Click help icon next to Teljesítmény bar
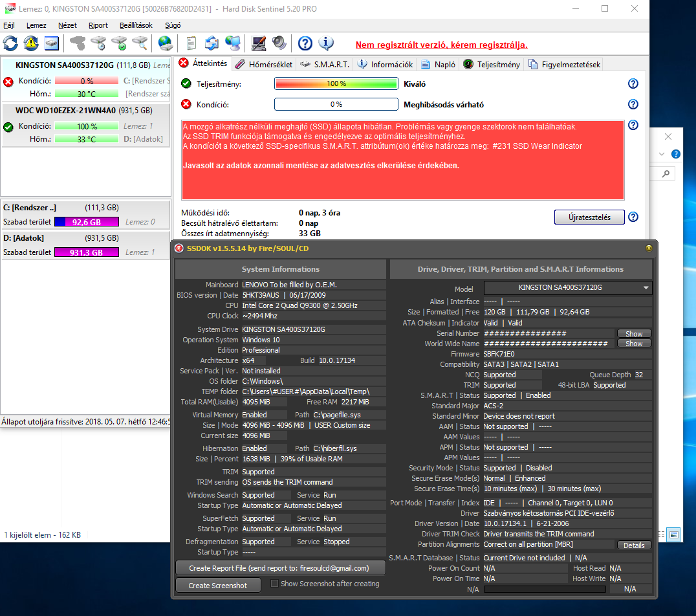Screen dimensions: 696x616 [x=633, y=83]
